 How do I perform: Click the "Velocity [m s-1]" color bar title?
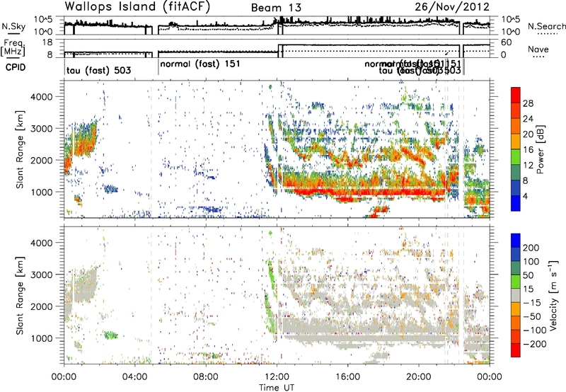coord(554,295)
